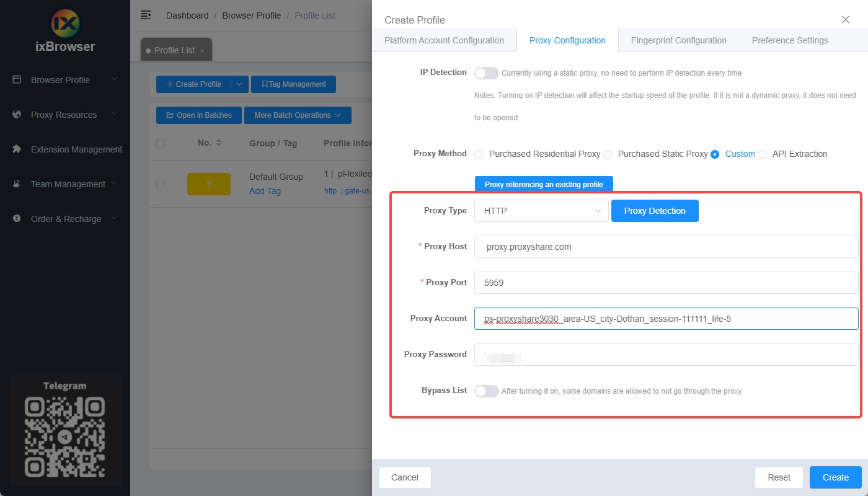
Task: Click Profile List in the breadcrumb
Action: pyautogui.click(x=315, y=15)
